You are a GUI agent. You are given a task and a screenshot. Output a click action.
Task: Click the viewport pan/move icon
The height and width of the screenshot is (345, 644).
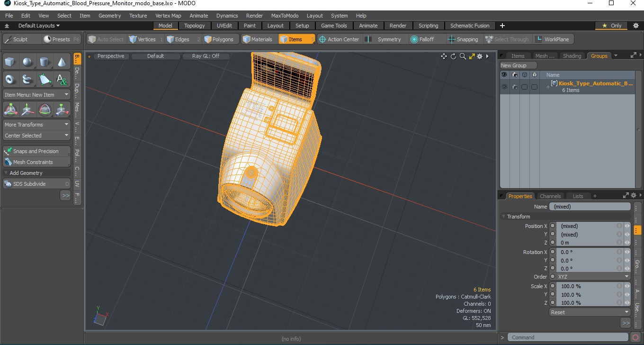[444, 56]
